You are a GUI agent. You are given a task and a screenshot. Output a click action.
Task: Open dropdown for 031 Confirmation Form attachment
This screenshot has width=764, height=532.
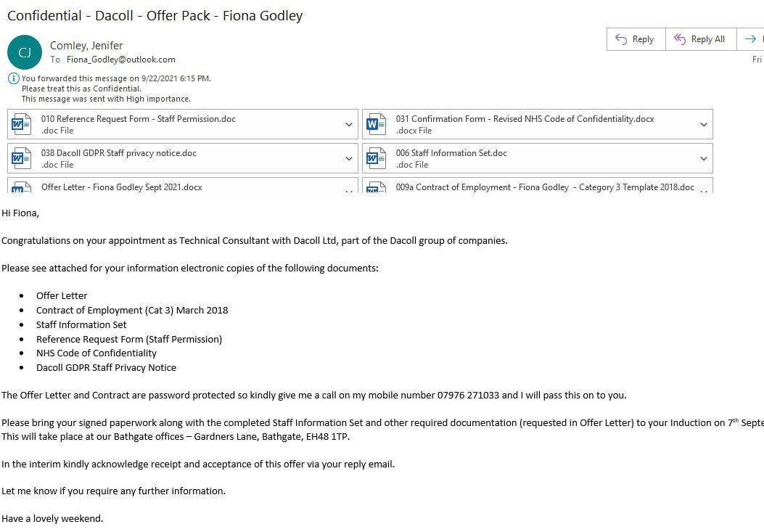click(703, 125)
